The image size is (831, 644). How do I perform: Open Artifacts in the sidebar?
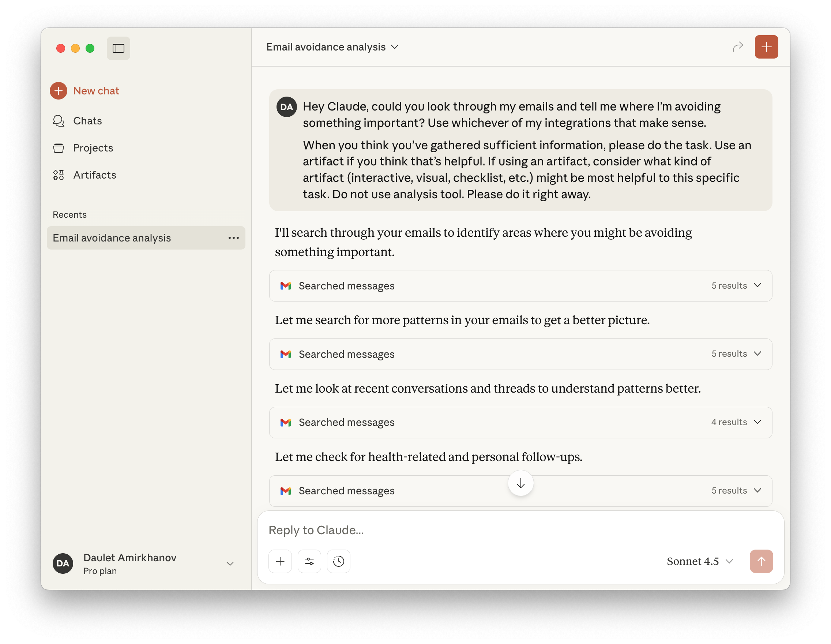(x=94, y=175)
